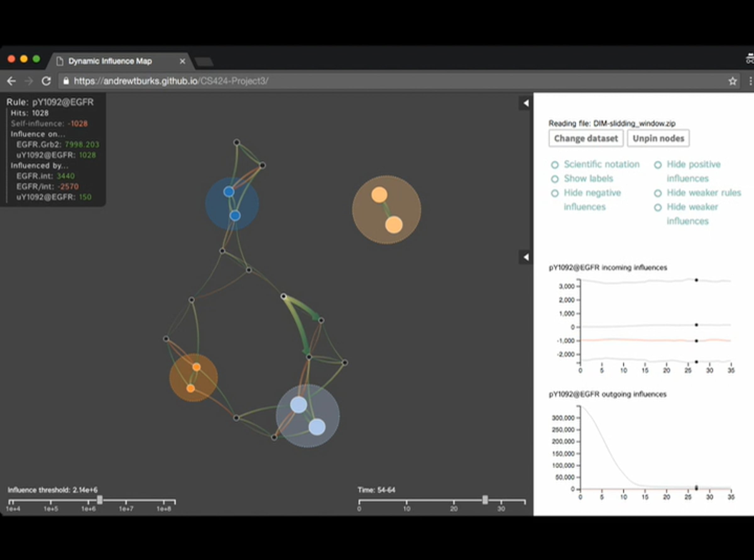Click the Unpin nodes button
754x560 pixels.
[x=658, y=138]
